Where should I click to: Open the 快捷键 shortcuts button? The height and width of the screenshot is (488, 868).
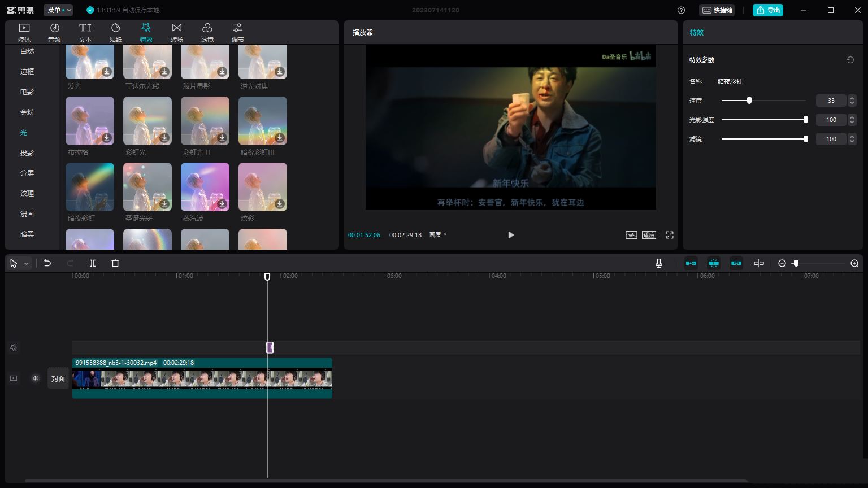tap(717, 10)
